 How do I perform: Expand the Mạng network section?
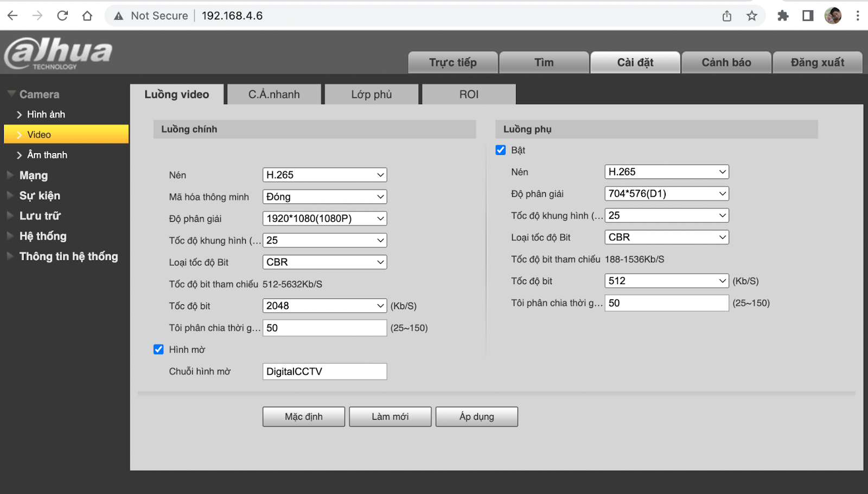point(34,175)
